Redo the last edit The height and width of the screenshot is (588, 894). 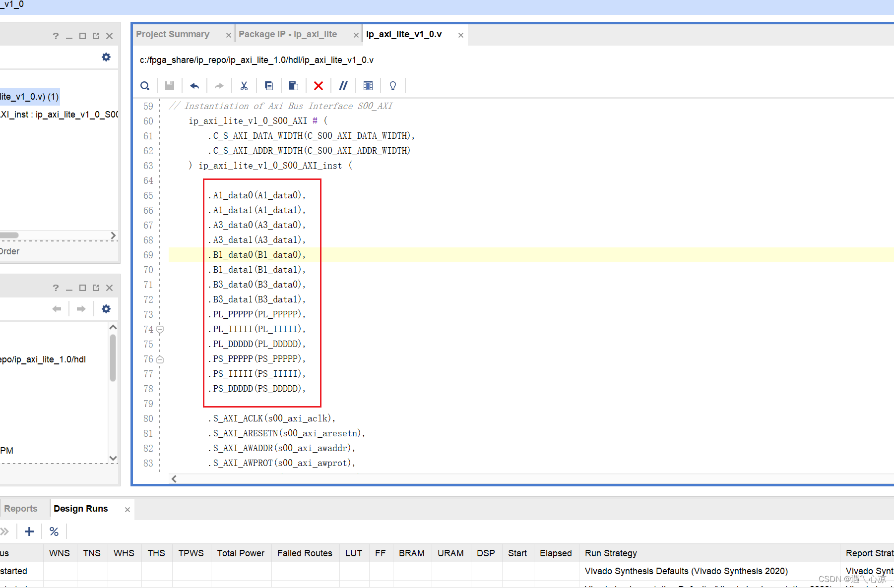point(219,86)
